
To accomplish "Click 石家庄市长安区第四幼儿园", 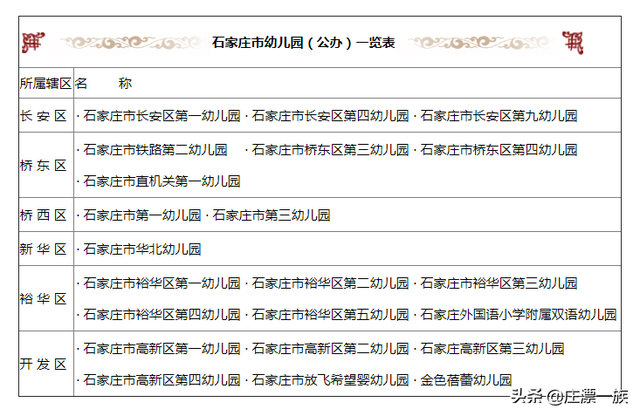I will pyautogui.click(x=330, y=116).
